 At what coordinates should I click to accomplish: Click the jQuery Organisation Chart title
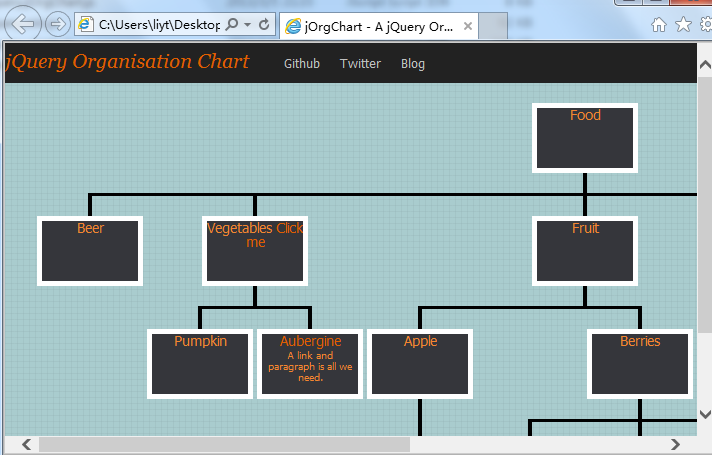127,62
